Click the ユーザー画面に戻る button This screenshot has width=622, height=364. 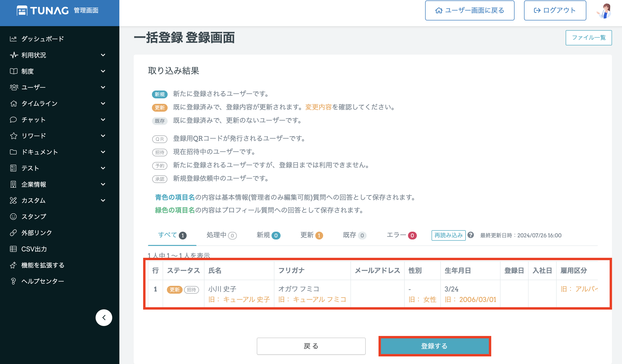point(470,10)
